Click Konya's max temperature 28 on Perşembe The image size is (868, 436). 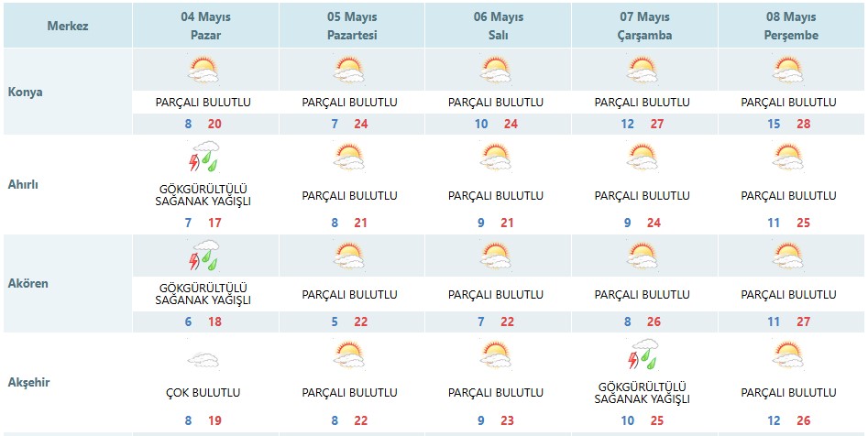click(804, 124)
